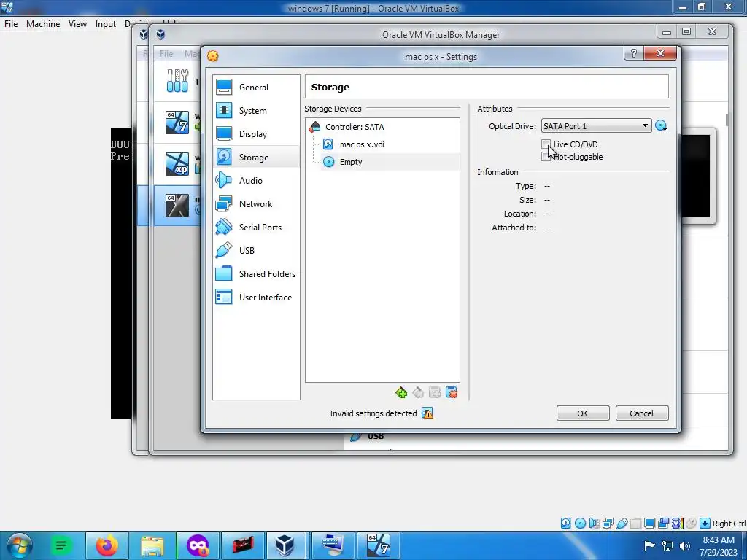Click the network tray icon
Viewport: 747px width, 560px height.
[x=667, y=545]
